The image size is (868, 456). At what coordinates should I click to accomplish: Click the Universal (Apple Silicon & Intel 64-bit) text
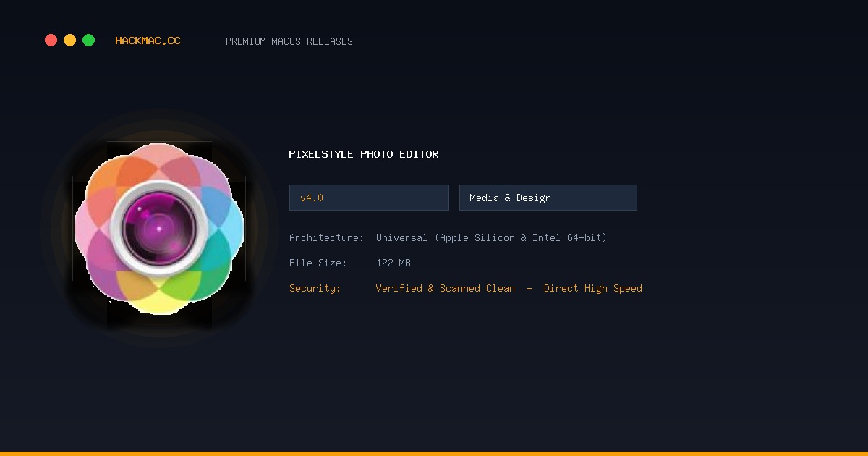pyautogui.click(x=491, y=237)
